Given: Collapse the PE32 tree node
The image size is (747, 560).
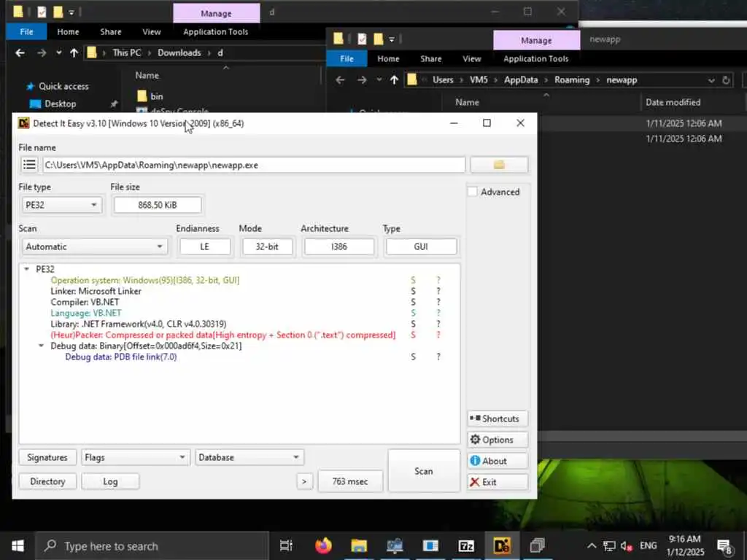Looking at the screenshot, I should point(27,269).
